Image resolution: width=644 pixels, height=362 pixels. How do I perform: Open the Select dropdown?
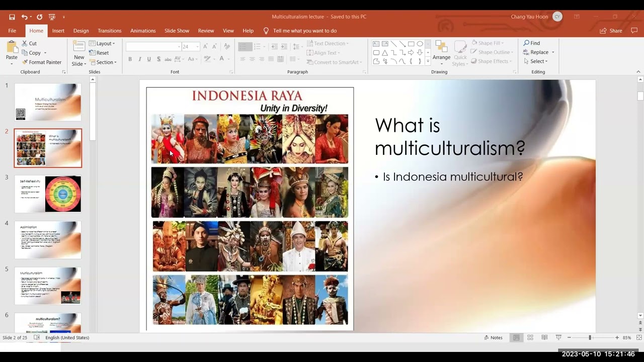coord(535,61)
